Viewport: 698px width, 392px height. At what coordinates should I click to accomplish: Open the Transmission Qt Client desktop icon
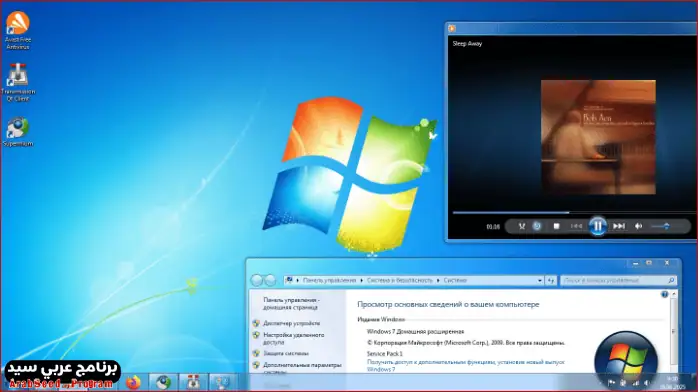pos(18,82)
